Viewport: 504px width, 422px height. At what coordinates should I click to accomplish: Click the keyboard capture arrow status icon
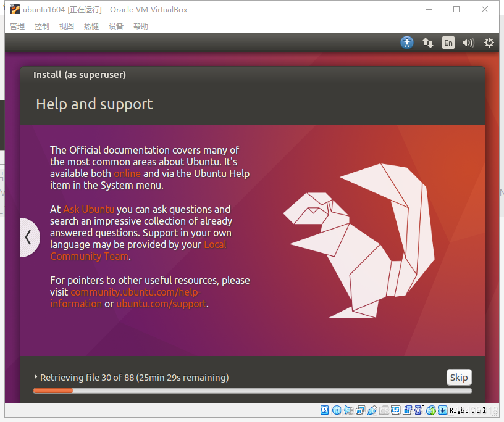tap(443, 410)
